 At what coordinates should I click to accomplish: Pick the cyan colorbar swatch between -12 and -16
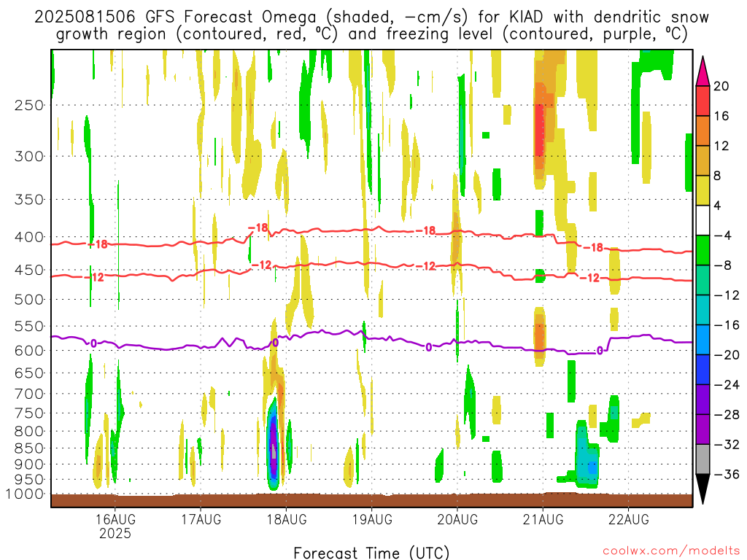coord(703,310)
